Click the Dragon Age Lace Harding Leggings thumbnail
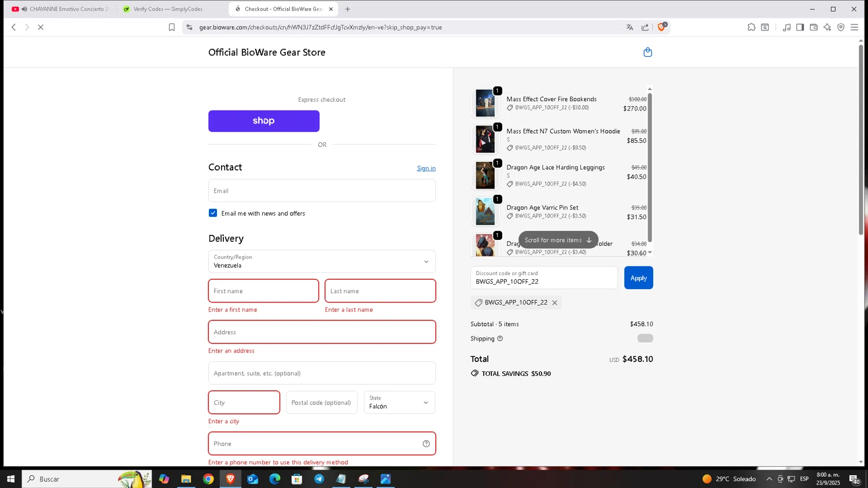The image size is (868, 488). 485,176
